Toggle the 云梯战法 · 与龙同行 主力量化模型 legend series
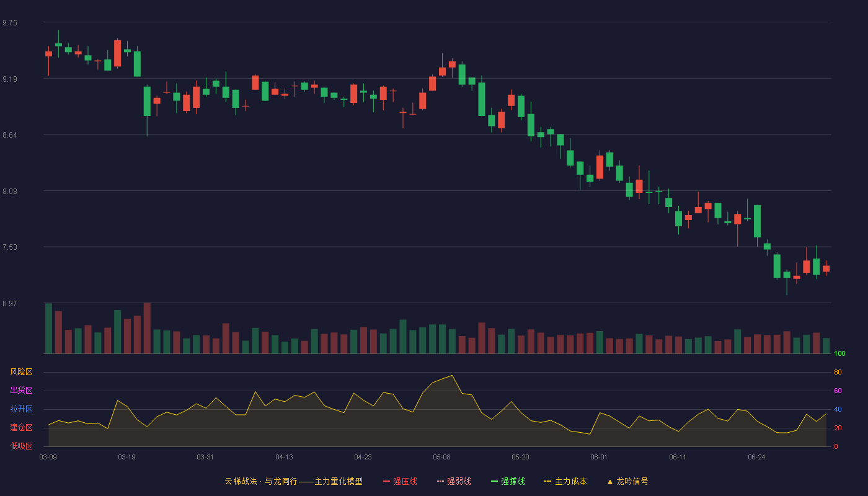Viewport: 868px width, 496px height. pyautogui.click(x=293, y=481)
